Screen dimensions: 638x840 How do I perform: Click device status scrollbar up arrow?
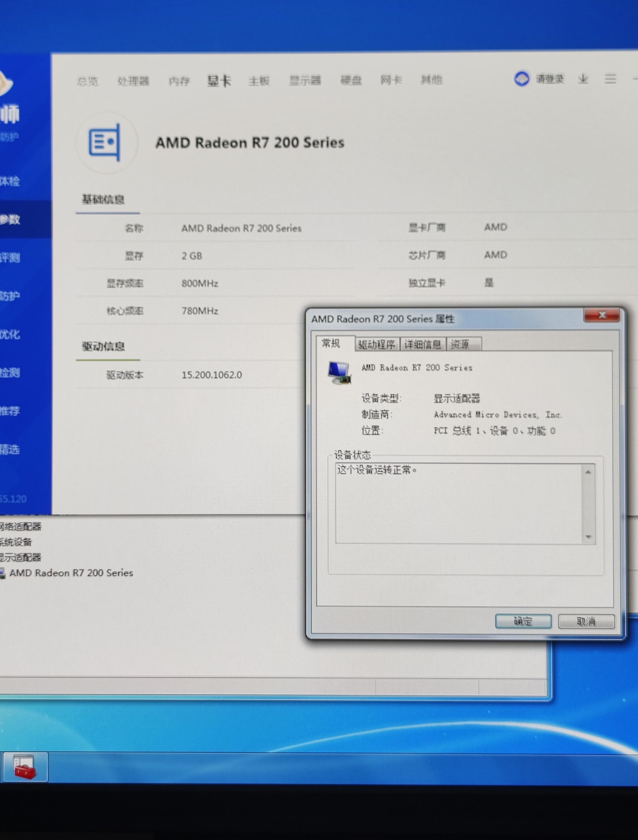(588, 472)
